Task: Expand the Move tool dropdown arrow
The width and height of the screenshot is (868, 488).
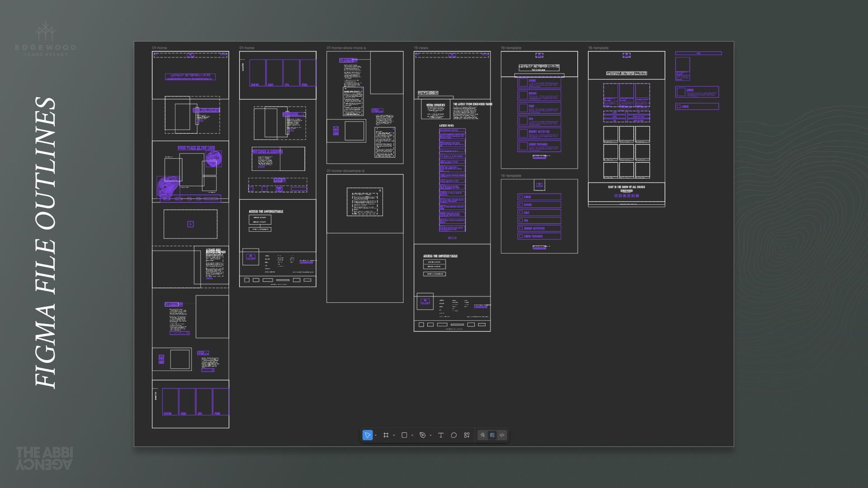Action: [376, 436]
